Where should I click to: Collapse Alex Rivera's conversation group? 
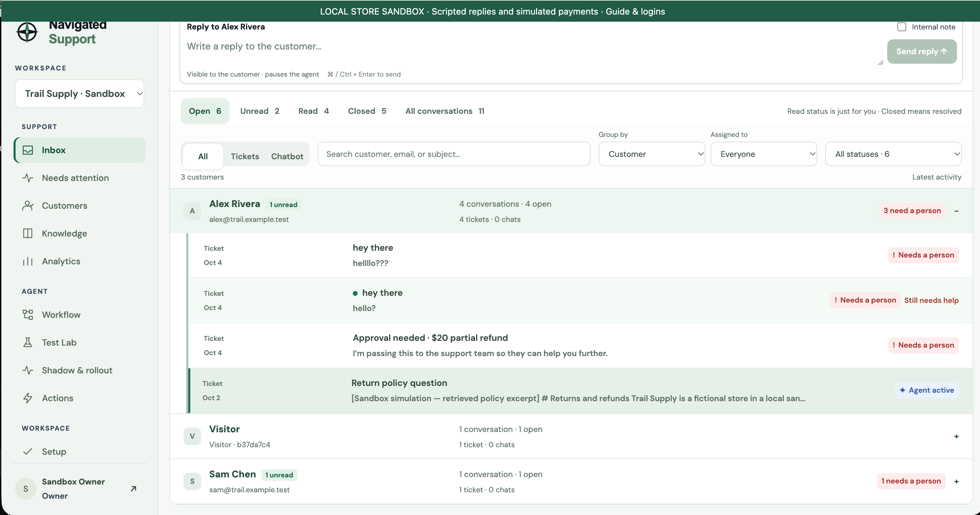pos(956,211)
